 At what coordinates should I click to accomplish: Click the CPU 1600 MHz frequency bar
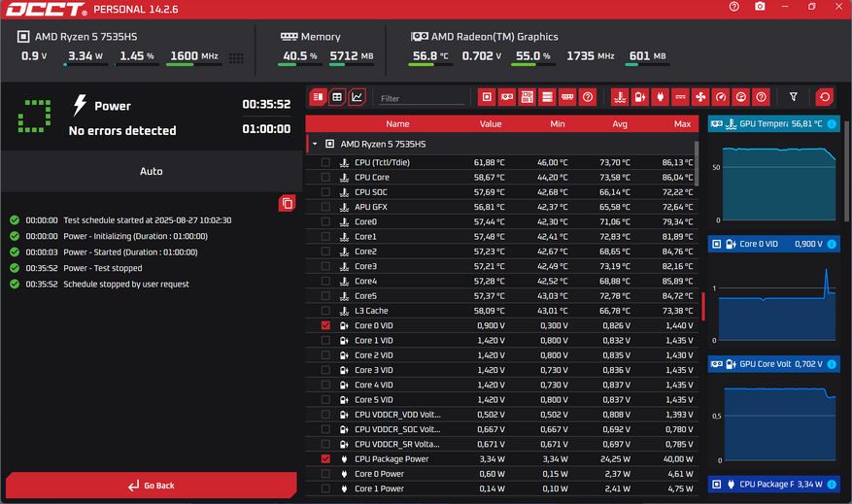pos(193,65)
